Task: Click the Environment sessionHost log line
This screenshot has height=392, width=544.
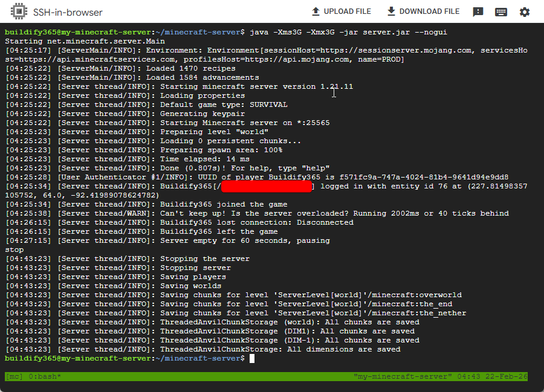Action: pyautogui.click(x=266, y=55)
